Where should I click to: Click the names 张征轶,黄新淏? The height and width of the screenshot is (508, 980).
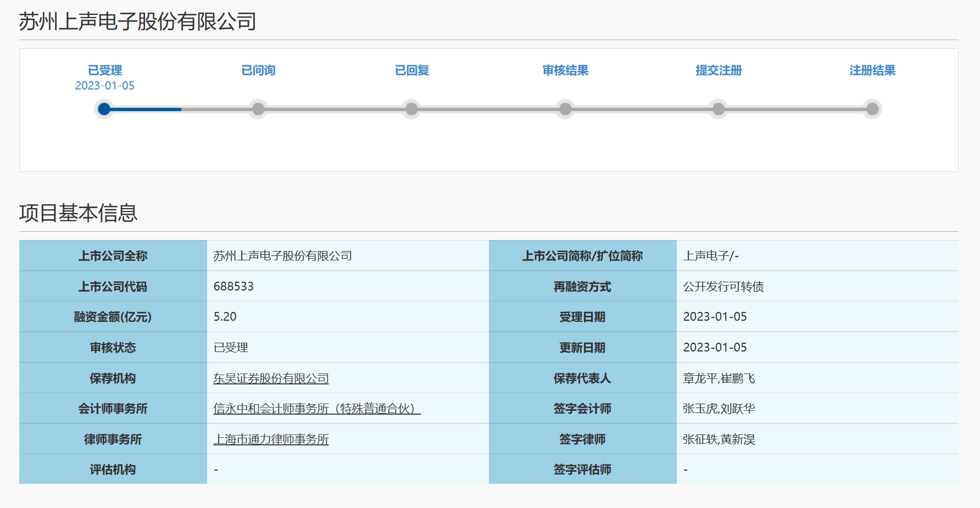click(x=719, y=439)
